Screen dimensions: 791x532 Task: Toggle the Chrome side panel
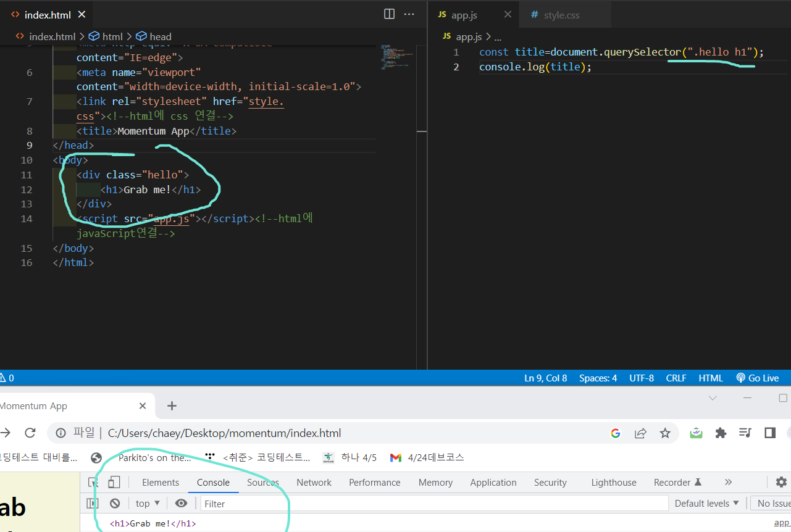tap(770, 433)
